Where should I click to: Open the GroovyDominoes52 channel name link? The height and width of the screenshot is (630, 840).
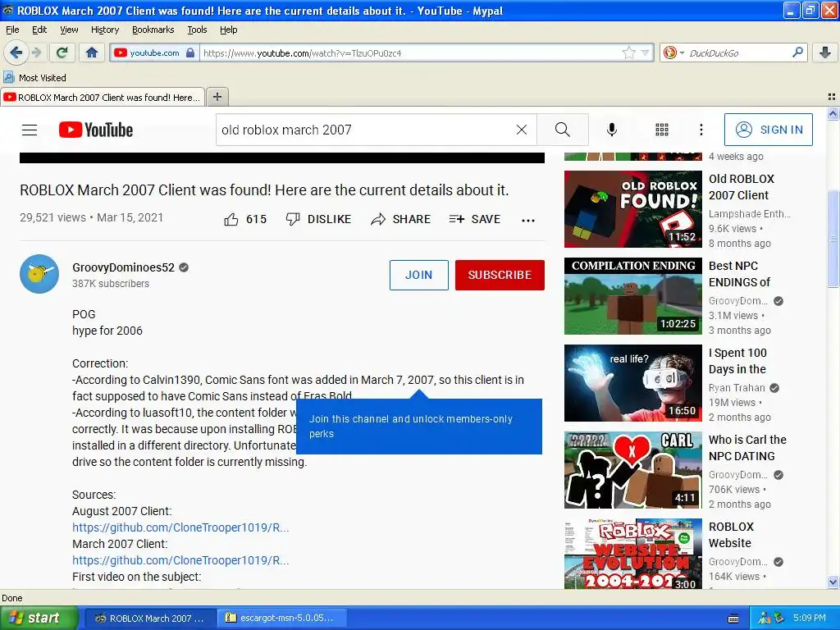(123, 267)
